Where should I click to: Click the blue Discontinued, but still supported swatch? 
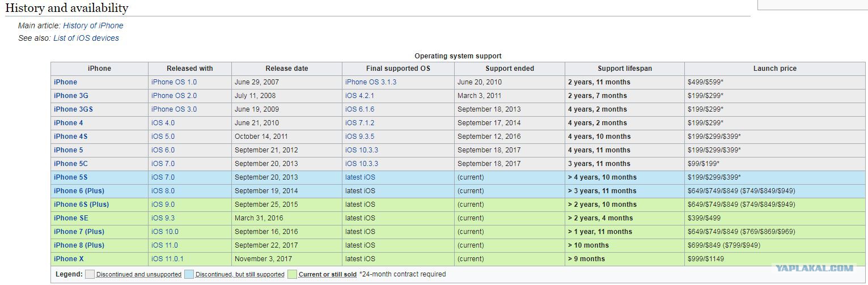point(189,274)
